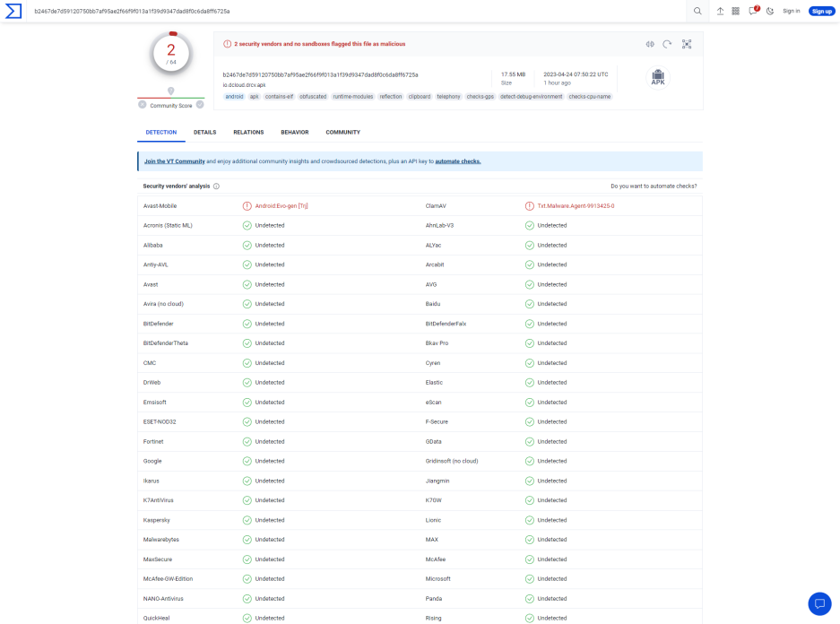Select the runtime-modules tag
The width and height of the screenshot is (840, 624).
353,97
